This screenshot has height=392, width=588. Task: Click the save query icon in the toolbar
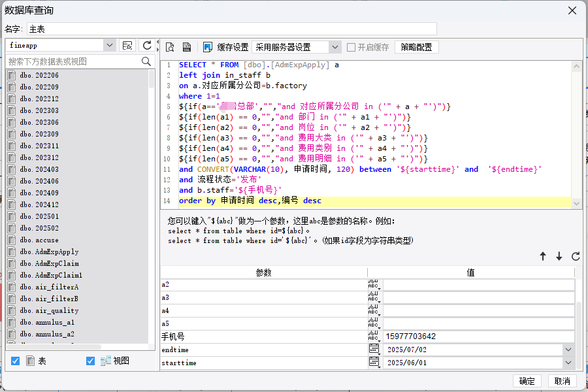coord(186,47)
